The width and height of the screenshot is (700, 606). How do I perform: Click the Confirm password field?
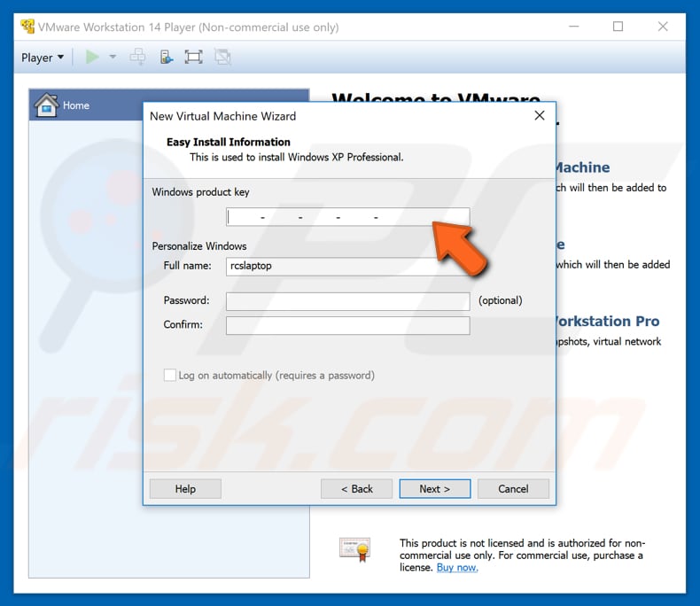point(347,325)
